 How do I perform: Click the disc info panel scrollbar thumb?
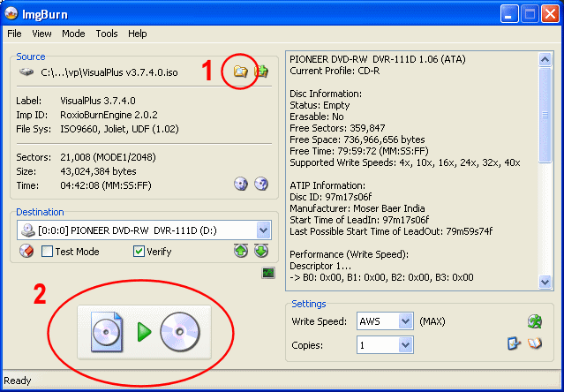(x=545, y=115)
